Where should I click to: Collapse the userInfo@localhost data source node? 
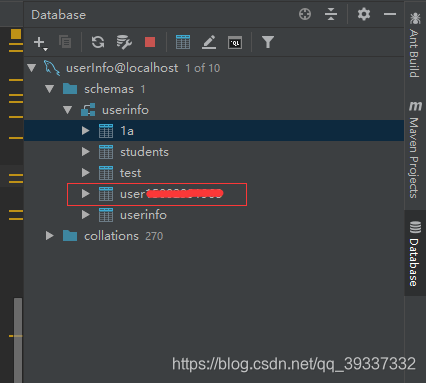point(32,68)
